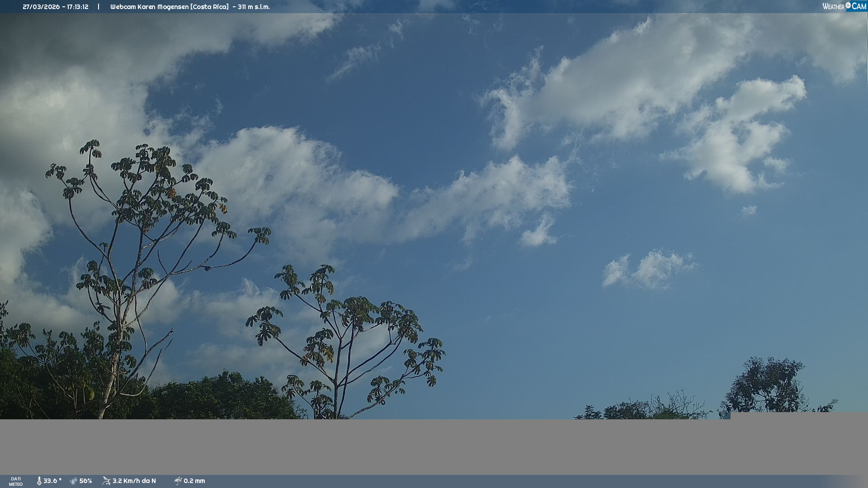This screenshot has height=488, width=868.
Task: Click the 56% humidity value
Action: 85,481
